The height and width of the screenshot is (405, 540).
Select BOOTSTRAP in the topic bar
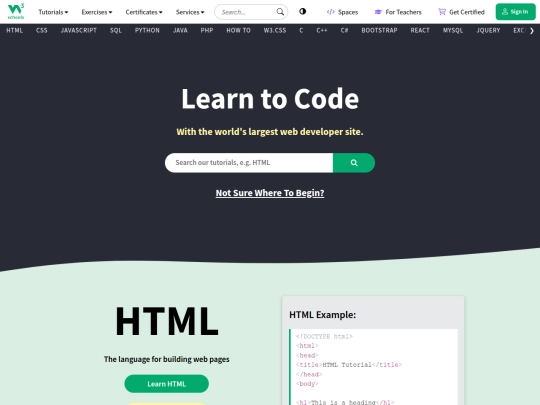pos(379,30)
